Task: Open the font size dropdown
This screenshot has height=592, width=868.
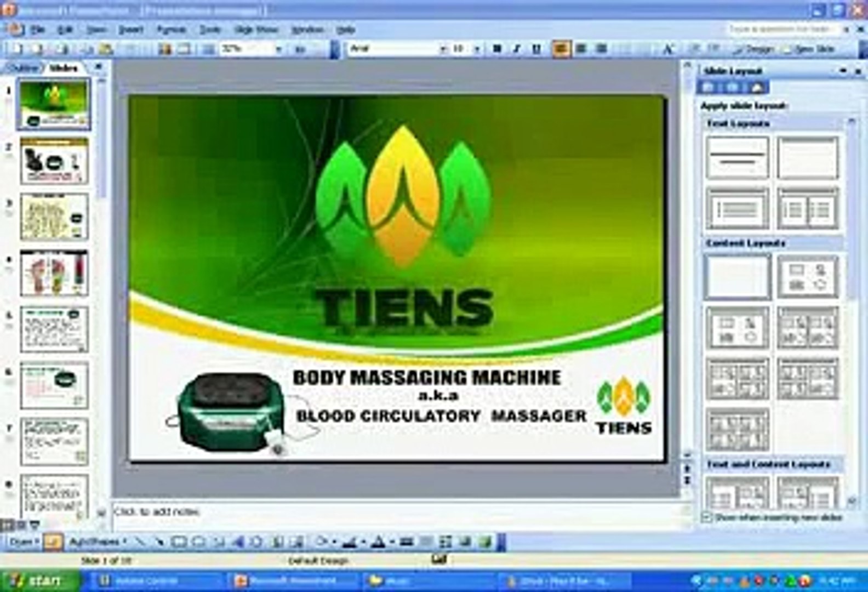Action: tap(478, 49)
